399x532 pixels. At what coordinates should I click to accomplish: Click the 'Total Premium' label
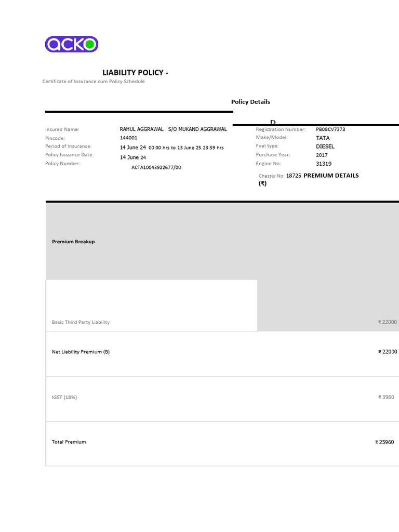[x=69, y=442]
